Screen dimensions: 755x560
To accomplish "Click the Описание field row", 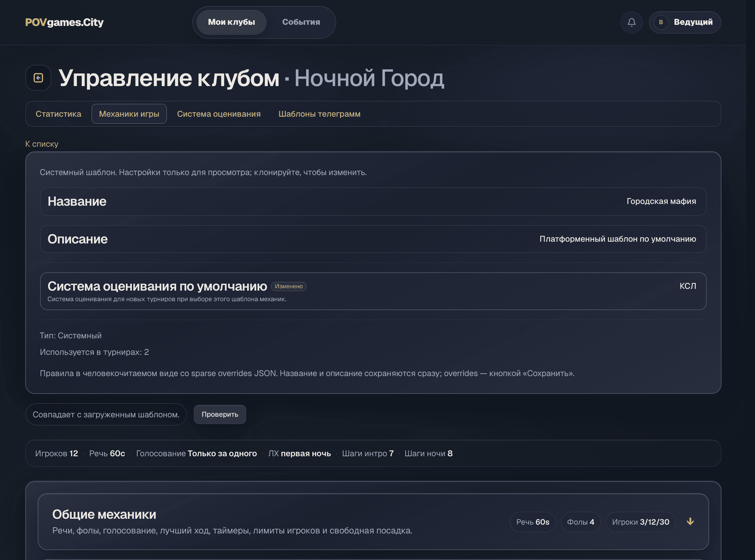I will (x=373, y=239).
